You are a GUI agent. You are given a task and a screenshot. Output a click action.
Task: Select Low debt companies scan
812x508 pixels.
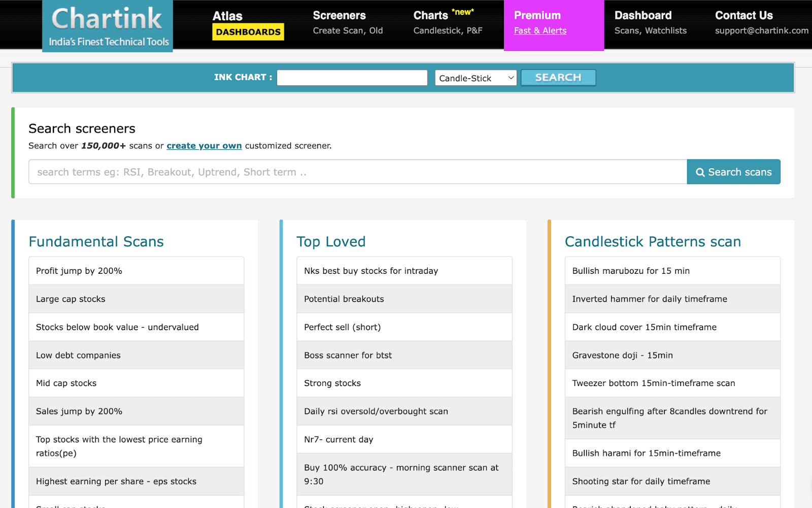(x=78, y=355)
